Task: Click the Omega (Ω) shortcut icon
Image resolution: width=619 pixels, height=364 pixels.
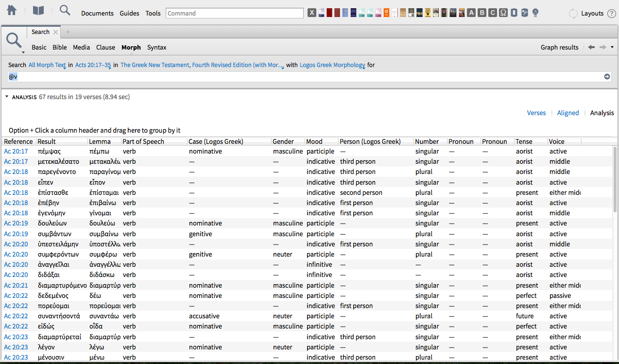Action: [503, 12]
